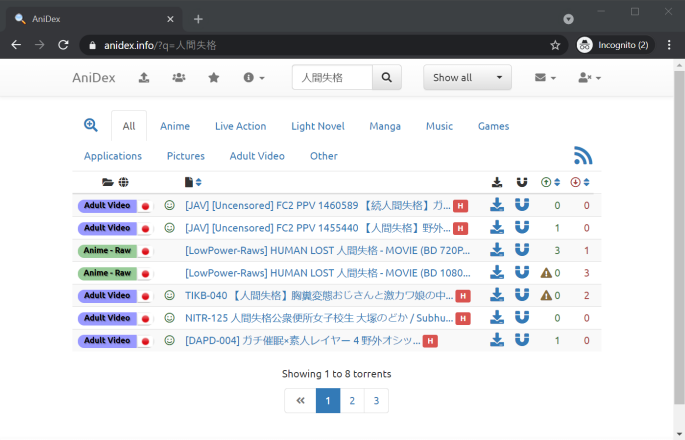Click the address bar URL
This screenshot has height=440, width=685.
click(x=160, y=45)
